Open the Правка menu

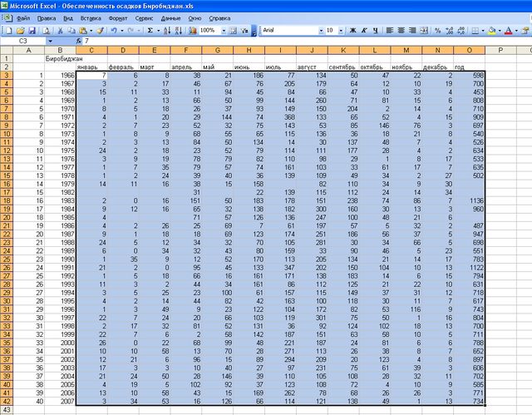(47, 18)
